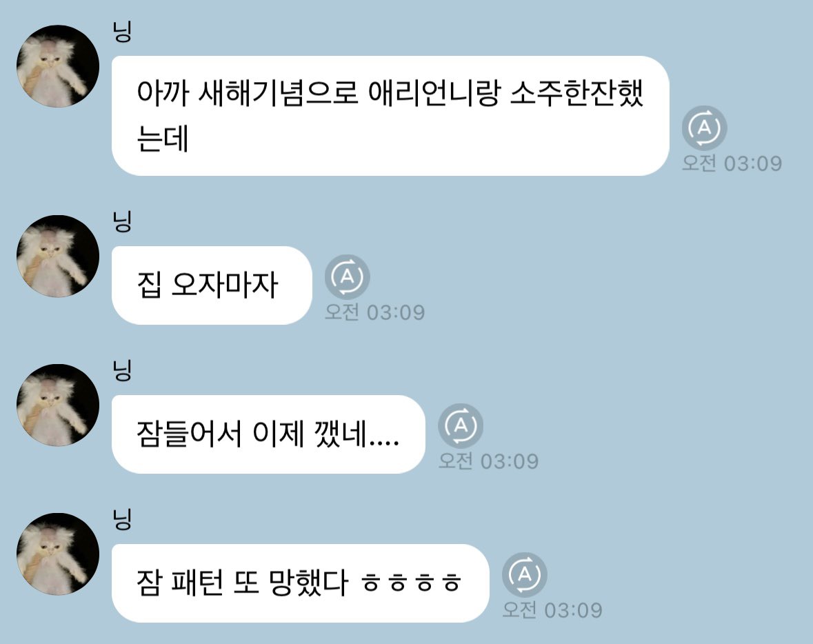Screen dimensions: 813x644
Task: Tap translate icon beside '집 오자마자' message
Action: [x=348, y=276]
